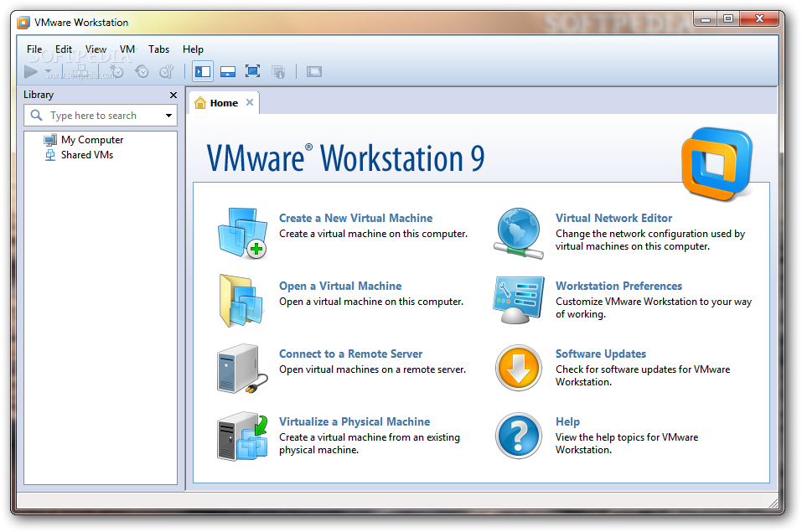Click the Virtualize a Physical Machine link
Image resolution: width=802 pixels, height=532 pixels.
click(x=354, y=421)
